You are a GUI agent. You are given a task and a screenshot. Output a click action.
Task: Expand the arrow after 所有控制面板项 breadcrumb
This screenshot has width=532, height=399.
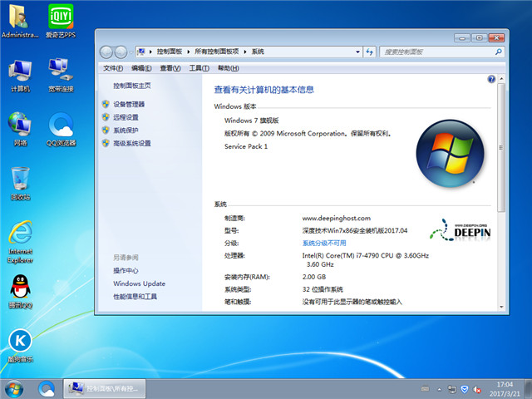pos(245,52)
